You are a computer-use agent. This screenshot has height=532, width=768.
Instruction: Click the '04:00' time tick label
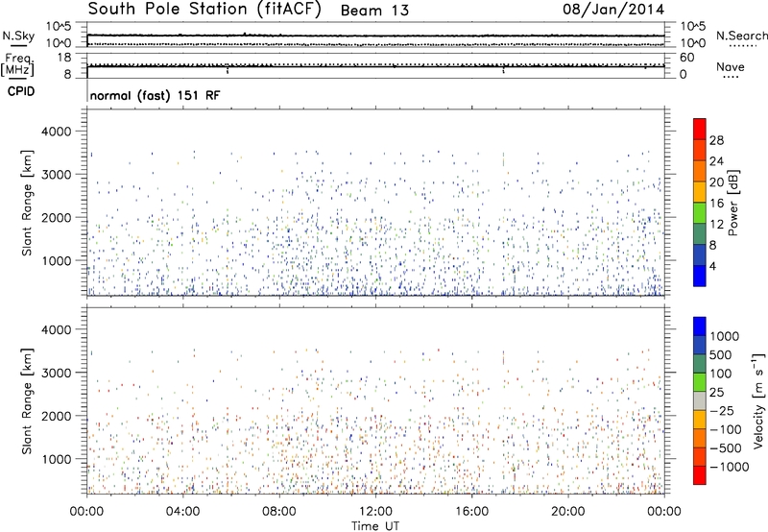182,512
